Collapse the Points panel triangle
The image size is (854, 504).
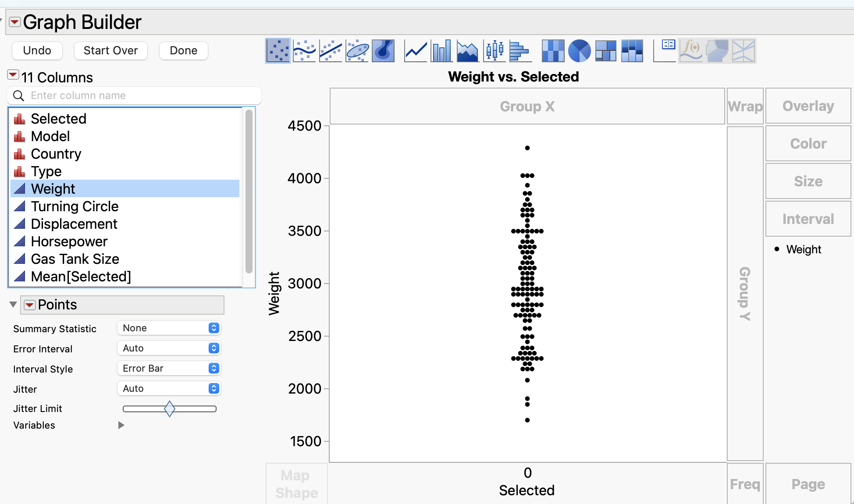tap(13, 305)
